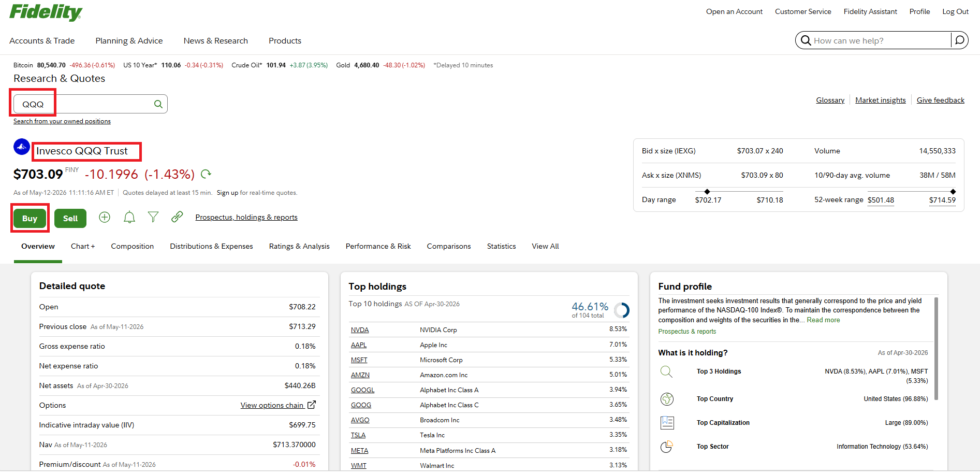Viewport: 980px width, 472px height.
Task: Click the green Sell button
Action: tap(70, 218)
